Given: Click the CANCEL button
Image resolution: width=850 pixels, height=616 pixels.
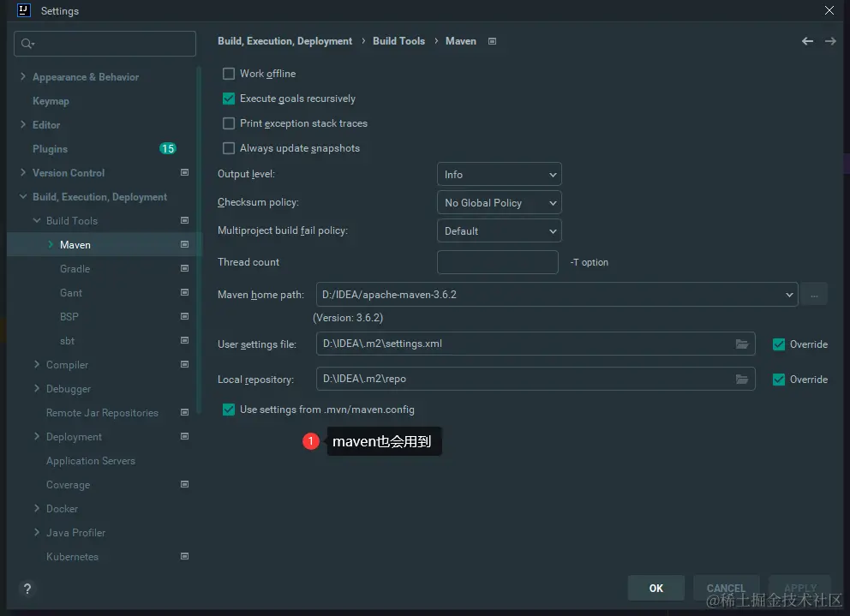Looking at the screenshot, I should [x=726, y=589].
